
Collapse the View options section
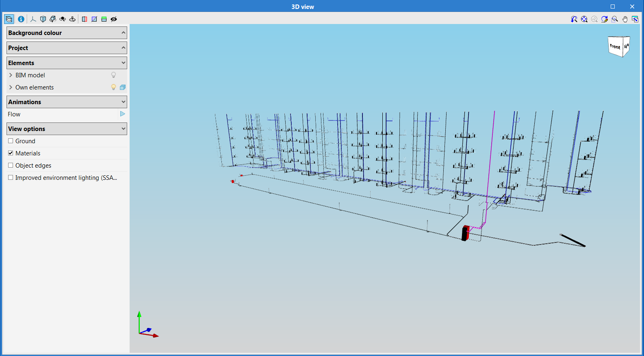click(x=123, y=129)
